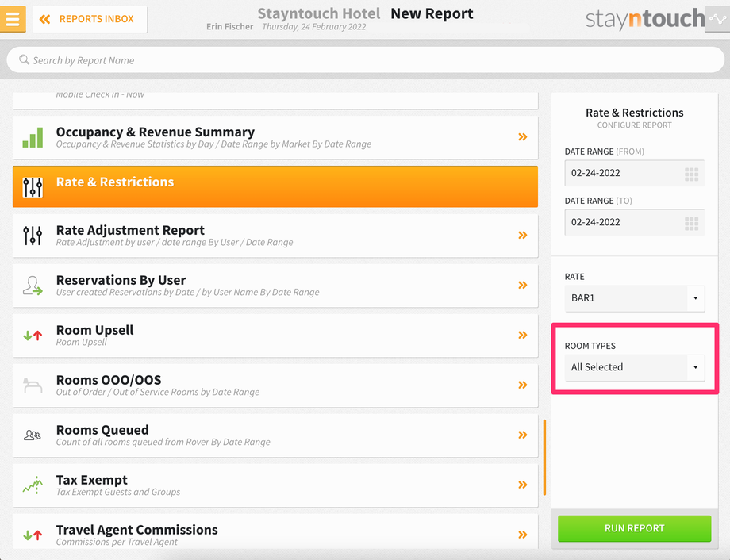Click the Date Range To field
The height and width of the screenshot is (560, 730).
click(x=634, y=223)
